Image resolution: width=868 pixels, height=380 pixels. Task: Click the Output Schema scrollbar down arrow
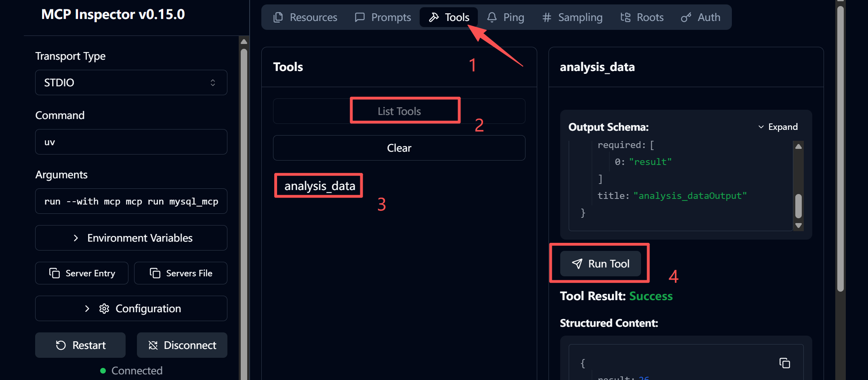pos(798,226)
